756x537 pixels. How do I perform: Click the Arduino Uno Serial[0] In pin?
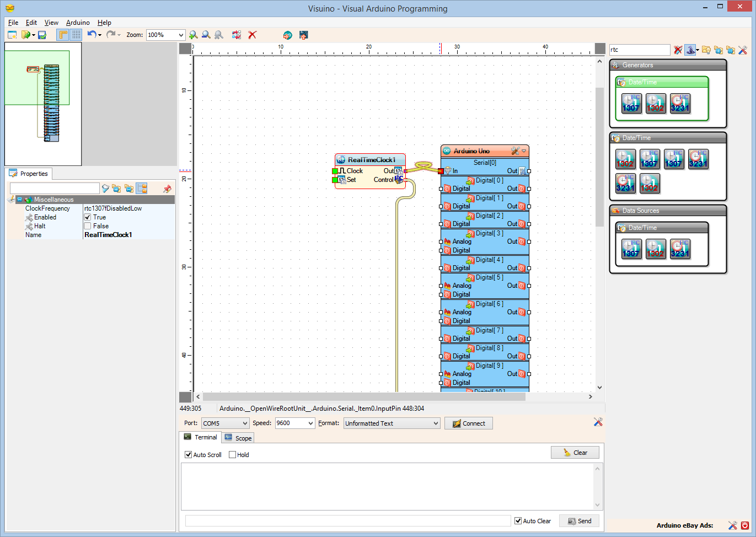point(441,171)
